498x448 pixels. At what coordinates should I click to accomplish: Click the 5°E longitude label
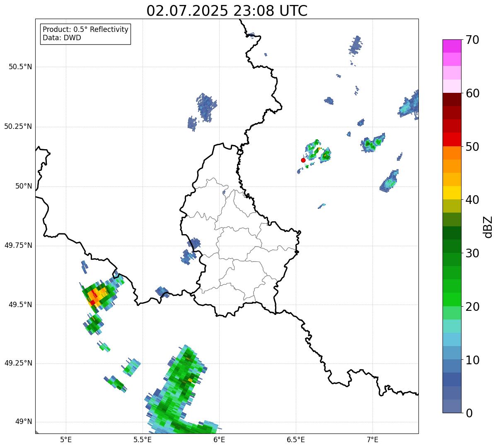tap(66, 439)
